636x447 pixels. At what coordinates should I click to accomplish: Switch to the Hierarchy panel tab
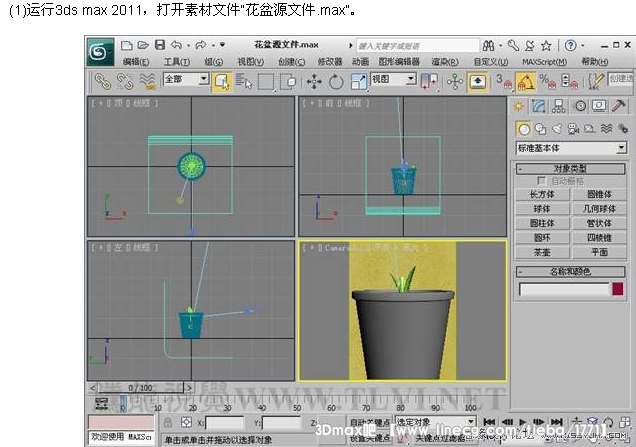[559, 106]
